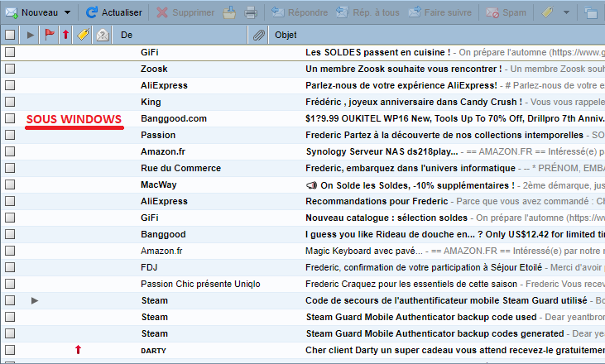Check the box for the King email

click(x=10, y=102)
